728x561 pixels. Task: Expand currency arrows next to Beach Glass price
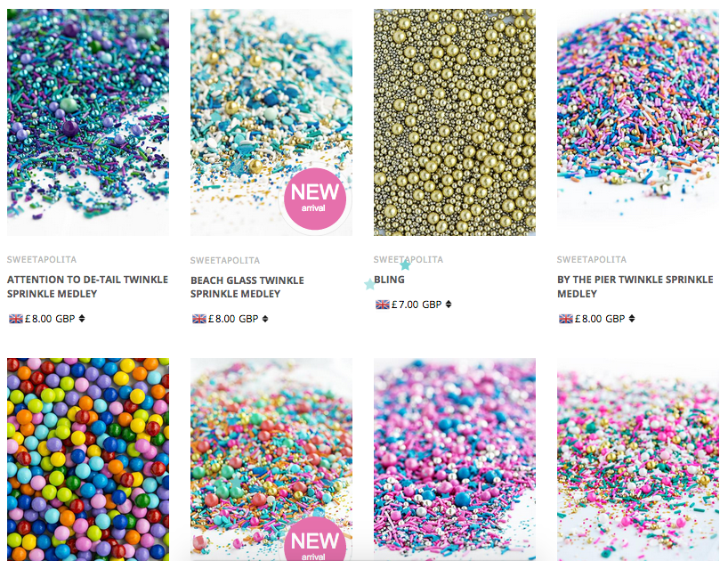265,319
